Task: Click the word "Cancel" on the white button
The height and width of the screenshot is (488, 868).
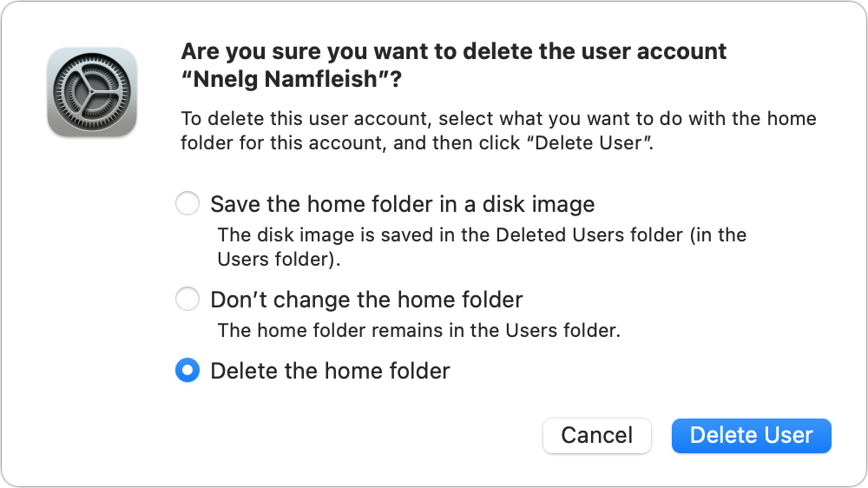Action: [x=597, y=435]
